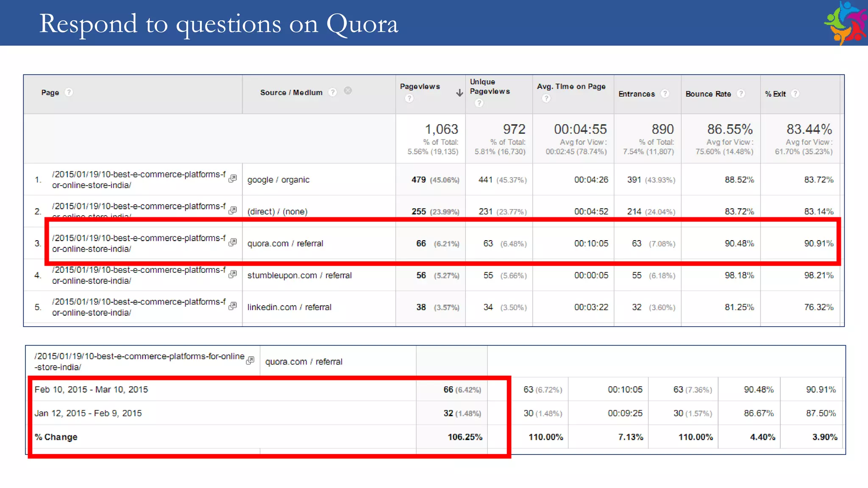Open the page link in row 1
Viewport: 868px width, 488px height.
click(139, 180)
